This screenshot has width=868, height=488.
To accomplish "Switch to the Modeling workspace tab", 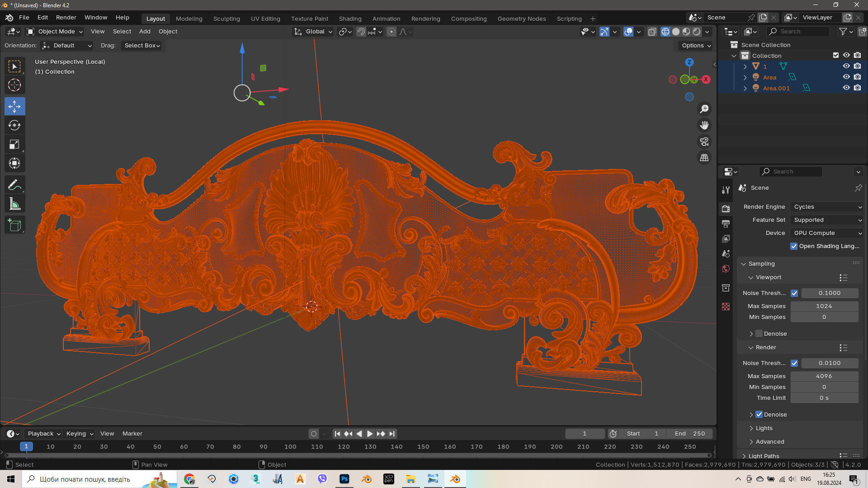I will (189, 19).
